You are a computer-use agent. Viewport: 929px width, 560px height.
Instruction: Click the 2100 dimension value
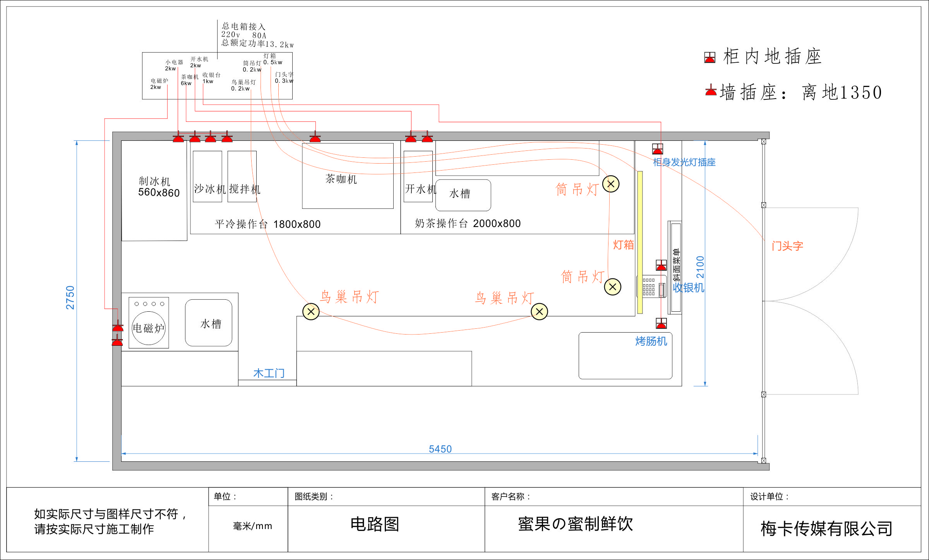(700, 267)
